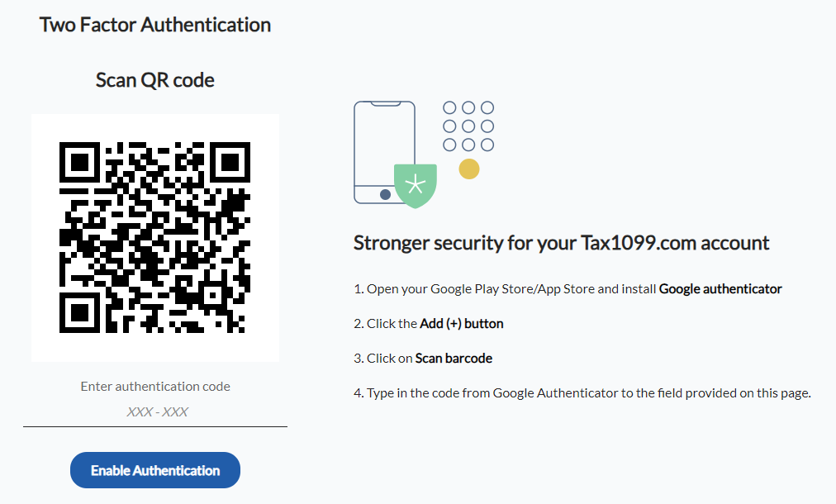The image size is (836, 504).
Task: Click the bottom-left finder square of the QR code
Action: [79, 312]
